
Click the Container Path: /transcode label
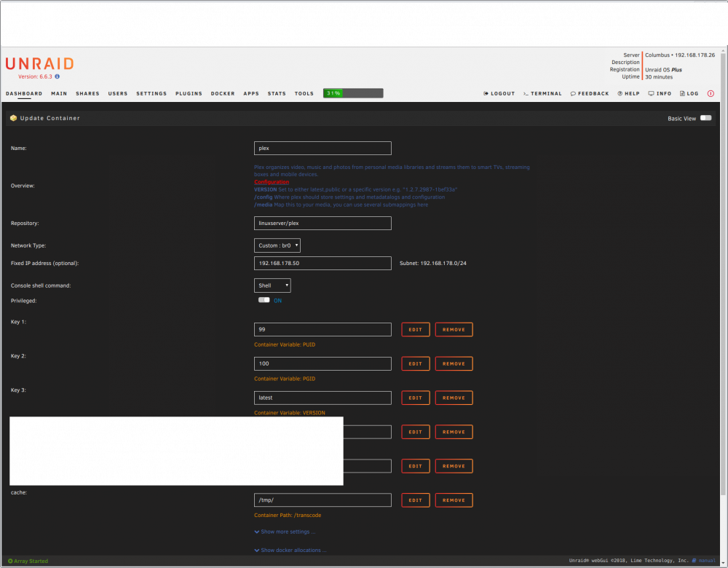[x=288, y=515]
